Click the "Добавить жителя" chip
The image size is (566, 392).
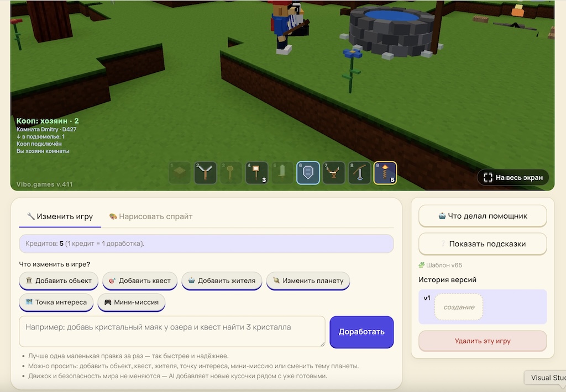[x=222, y=280]
